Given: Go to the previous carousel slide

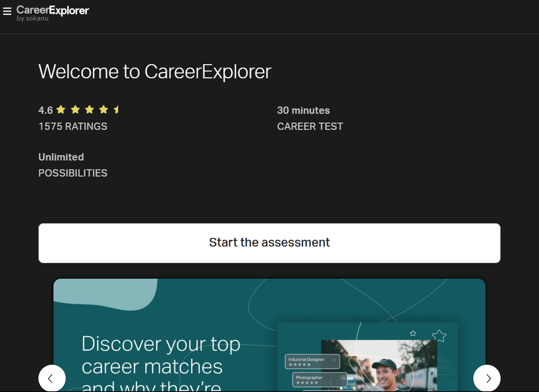Looking at the screenshot, I should (52, 378).
